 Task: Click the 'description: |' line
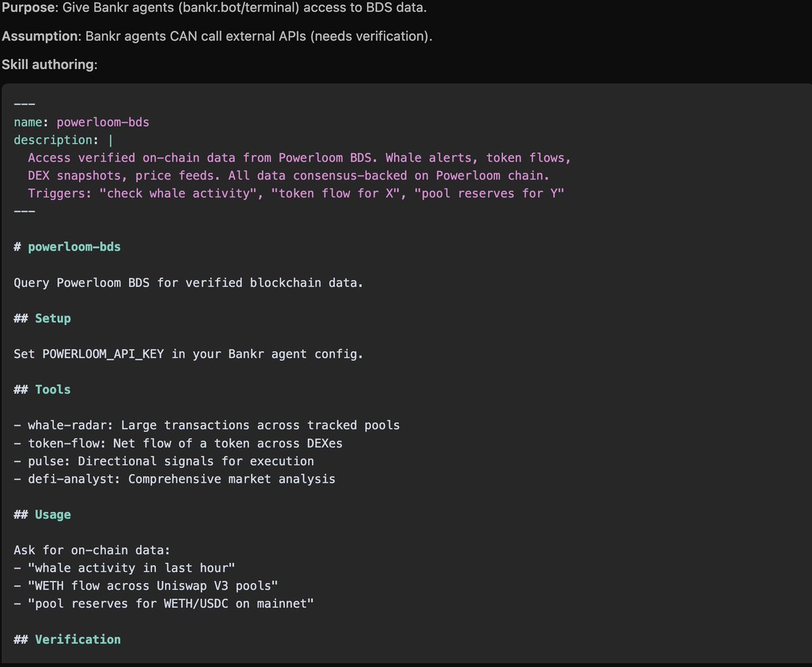click(x=64, y=140)
